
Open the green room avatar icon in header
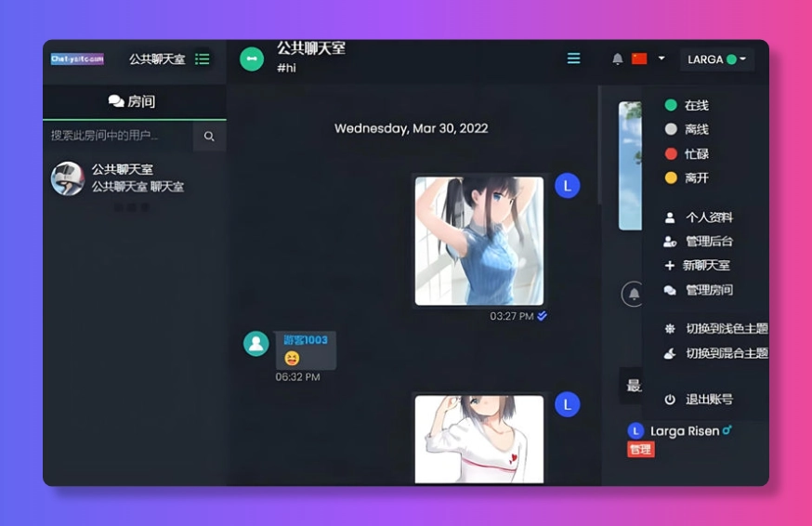click(252, 59)
